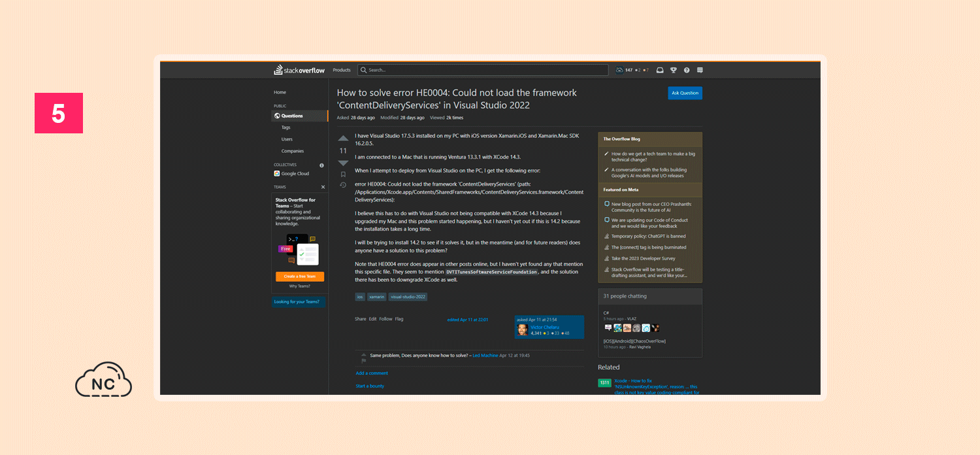Viewport: 980px width, 455px height.
Task: Open Users in the sidebar
Action: 287,139
